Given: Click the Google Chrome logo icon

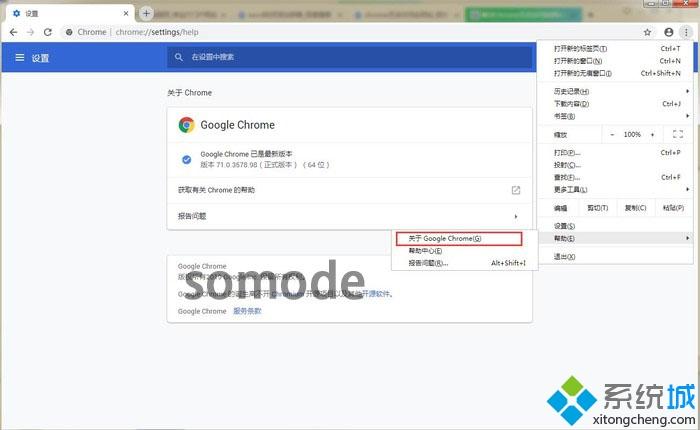Looking at the screenshot, I should coord(187,125).
